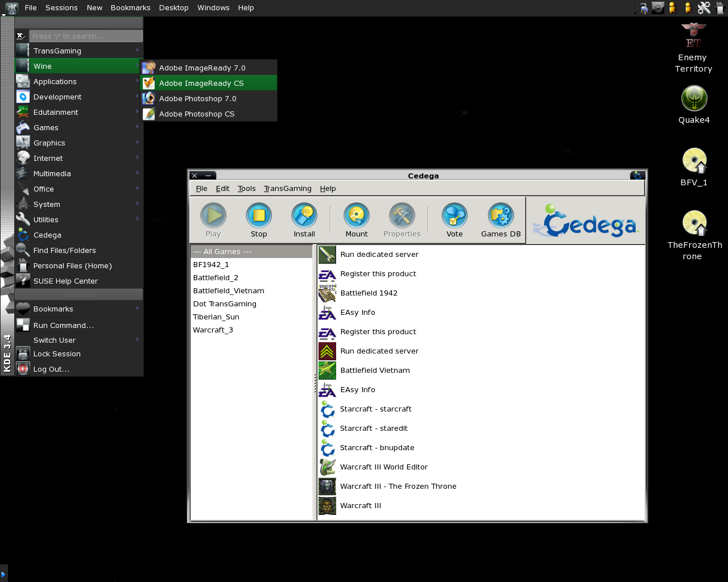Select Dot TransGaming in the games list
The image size is (728, 582).
coord(251,304)
